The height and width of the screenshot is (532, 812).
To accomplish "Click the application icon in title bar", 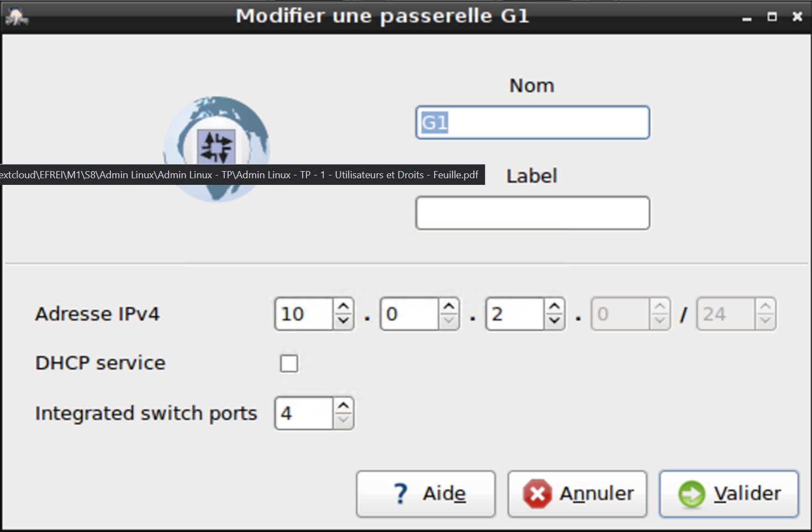I will [17, 17].
